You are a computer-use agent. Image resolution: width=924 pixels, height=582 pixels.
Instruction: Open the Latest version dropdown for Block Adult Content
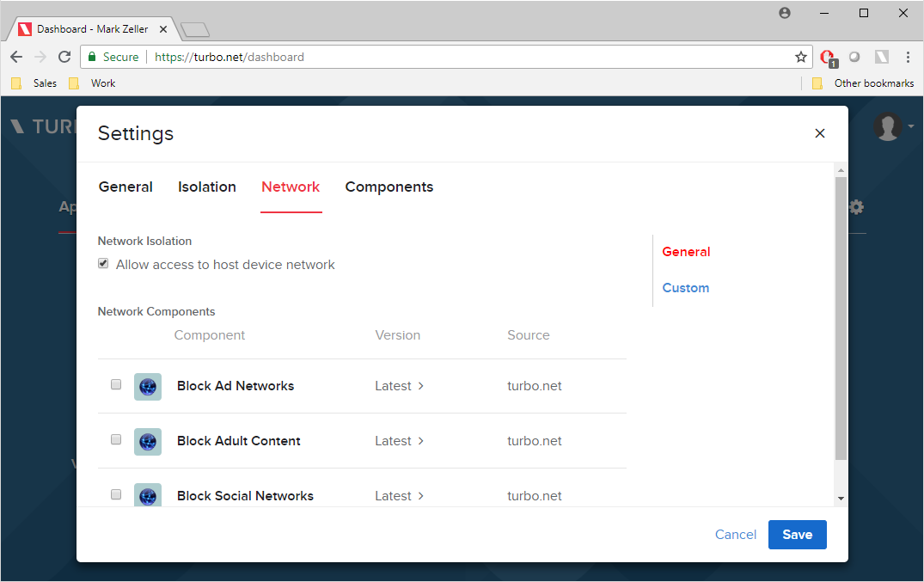point(400,441)
